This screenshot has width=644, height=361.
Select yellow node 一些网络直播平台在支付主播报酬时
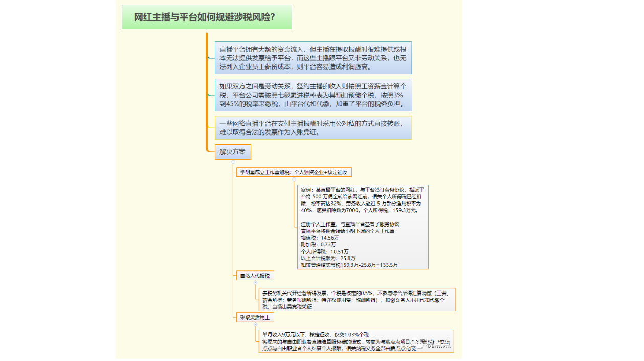[313, 128]
